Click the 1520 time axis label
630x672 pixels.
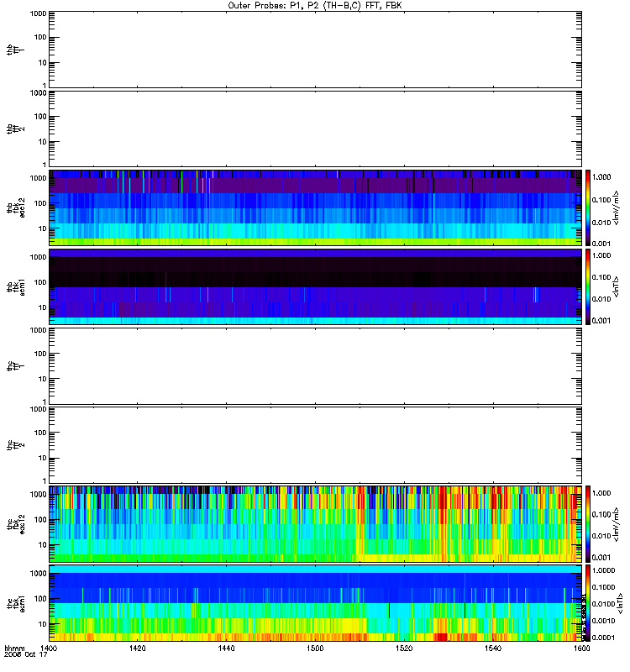pyautogui.click(x=404, y=648)
